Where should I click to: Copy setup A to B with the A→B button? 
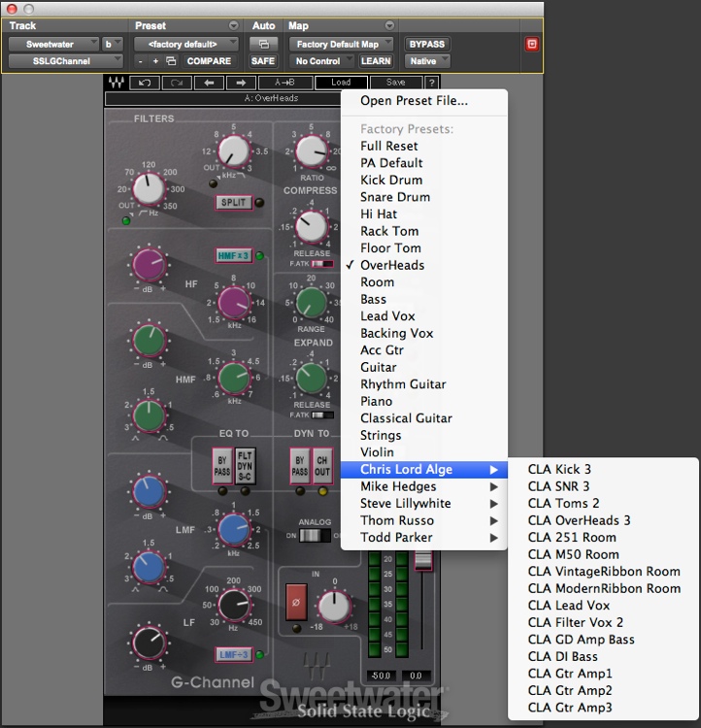click(284, 83)
